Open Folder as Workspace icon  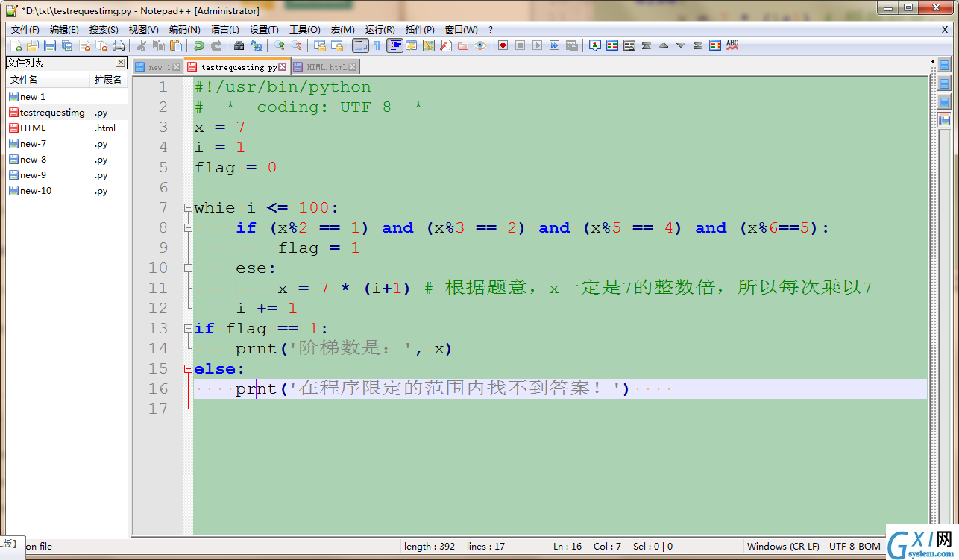pyautogui.click(x=462, y=45)
